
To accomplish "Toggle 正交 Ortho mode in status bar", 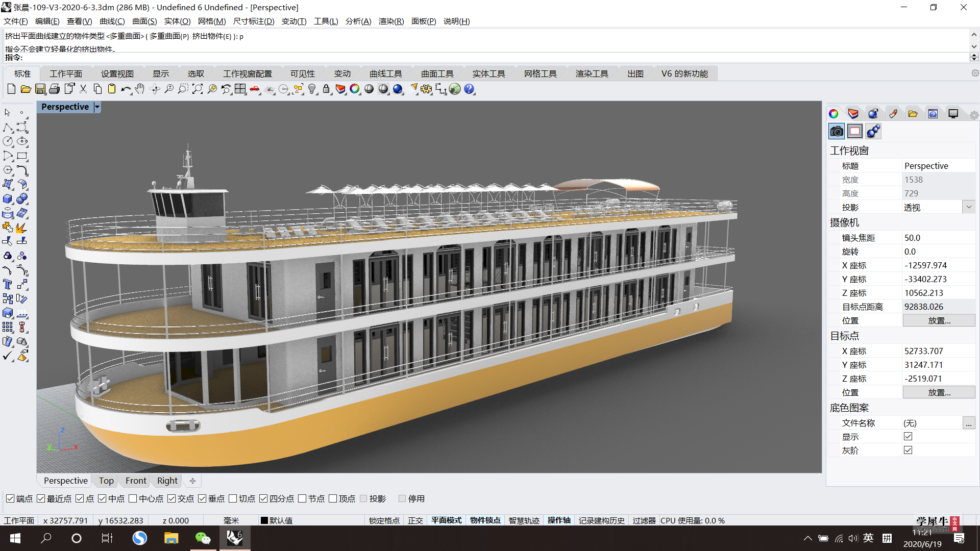I will click(415, 520).
